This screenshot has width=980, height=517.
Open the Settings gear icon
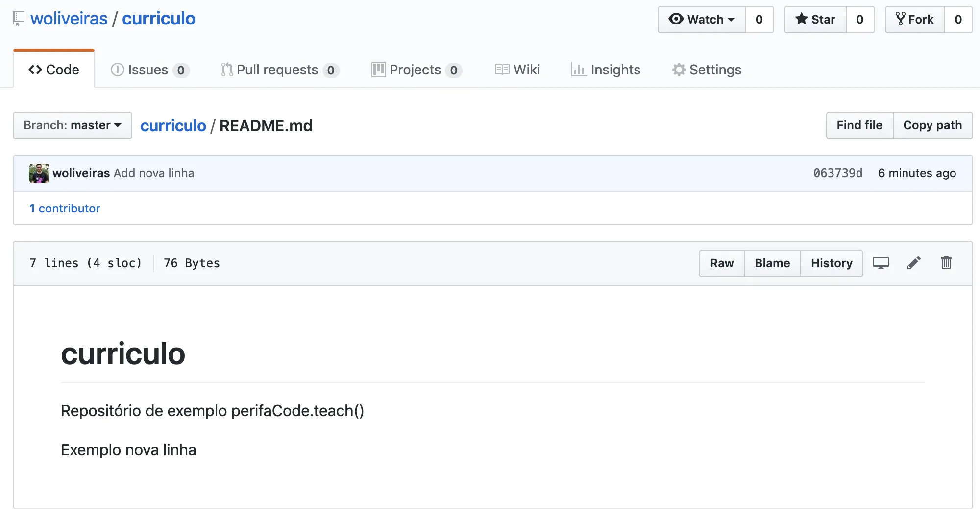pos(679,70)
